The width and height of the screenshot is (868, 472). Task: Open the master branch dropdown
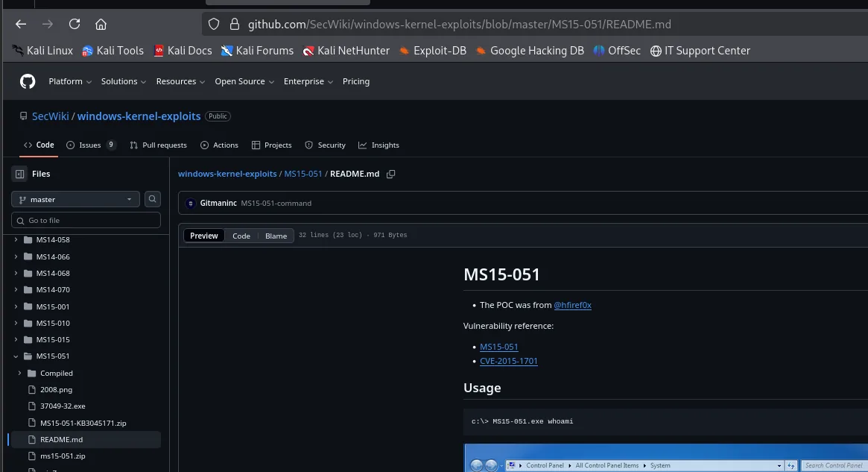(75, 199)
